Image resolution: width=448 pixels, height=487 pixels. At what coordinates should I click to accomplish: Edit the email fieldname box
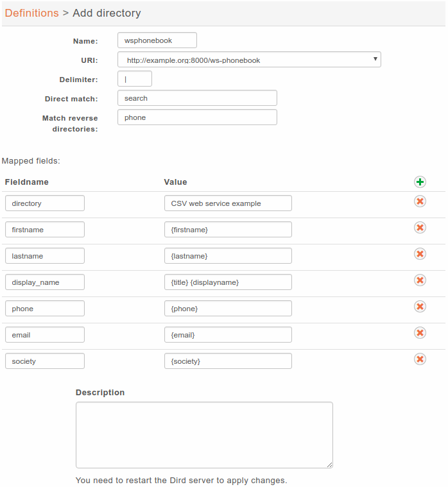coord(45,335)
